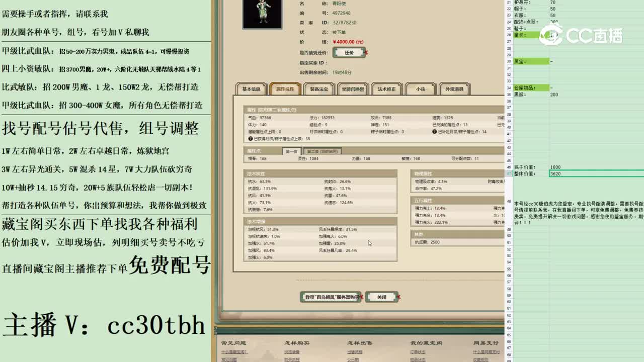This screenshot has width=644, height=362.
Task: Click the 加强风 83.4% value
Action: (261, 250)
